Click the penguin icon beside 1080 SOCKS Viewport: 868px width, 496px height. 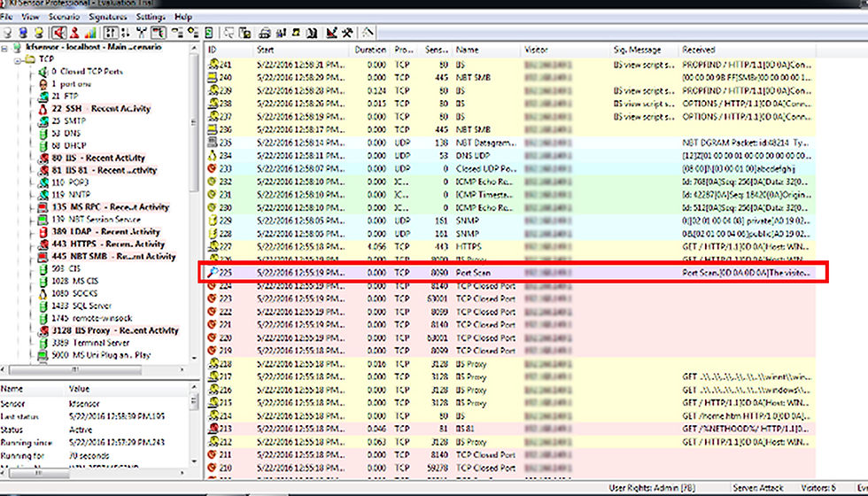pyautogui.click(x=43, y=293)
